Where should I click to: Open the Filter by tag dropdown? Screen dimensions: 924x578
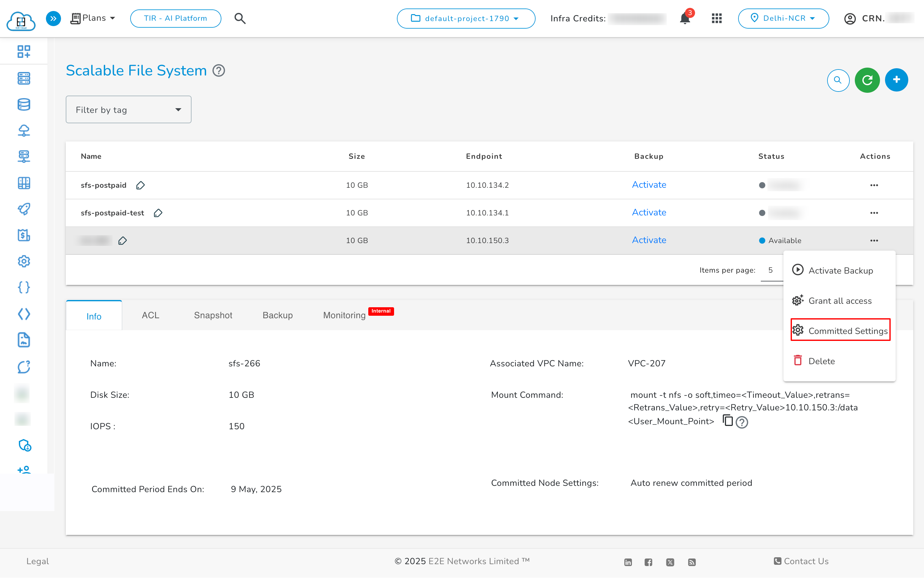point(128,110)
